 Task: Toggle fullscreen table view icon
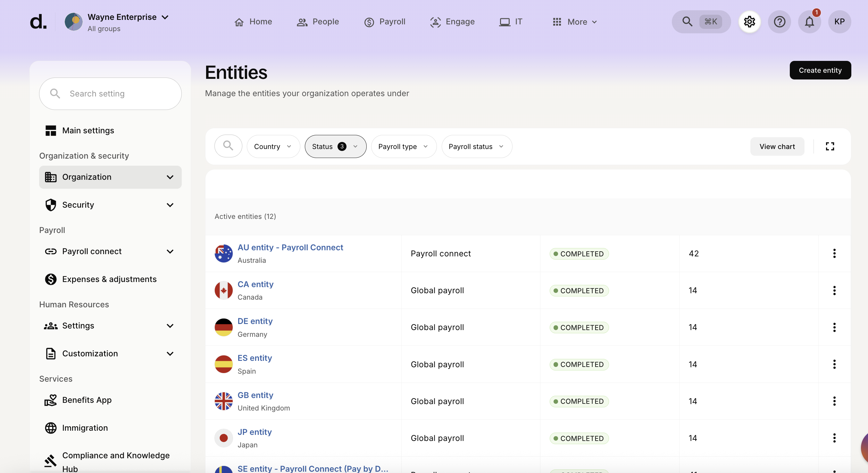[830, 146]
